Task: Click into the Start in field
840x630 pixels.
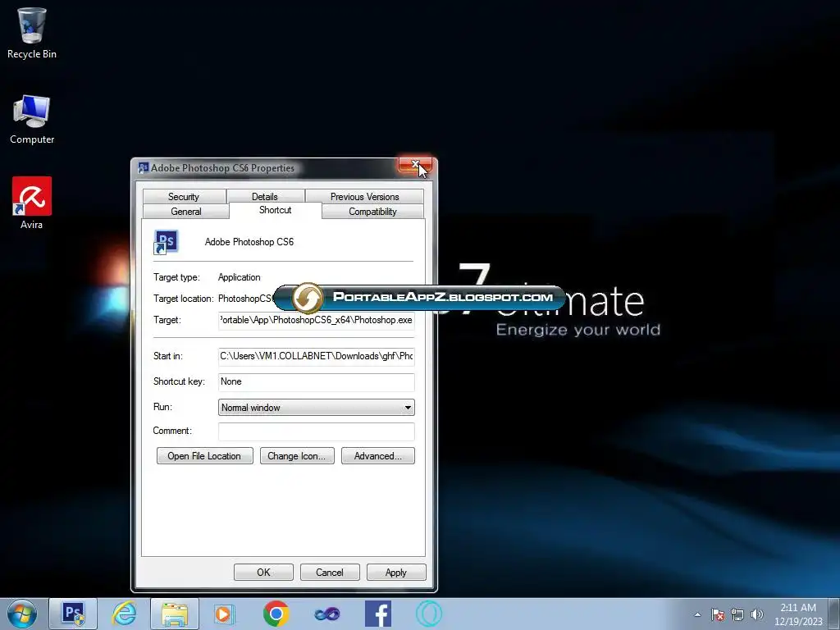Action: tap(316, 356)
